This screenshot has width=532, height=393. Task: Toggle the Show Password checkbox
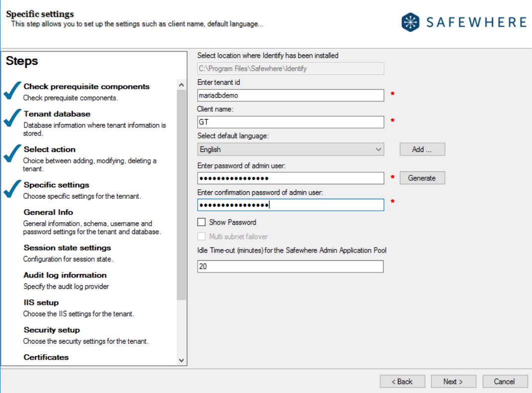click(x=202, y=222)
